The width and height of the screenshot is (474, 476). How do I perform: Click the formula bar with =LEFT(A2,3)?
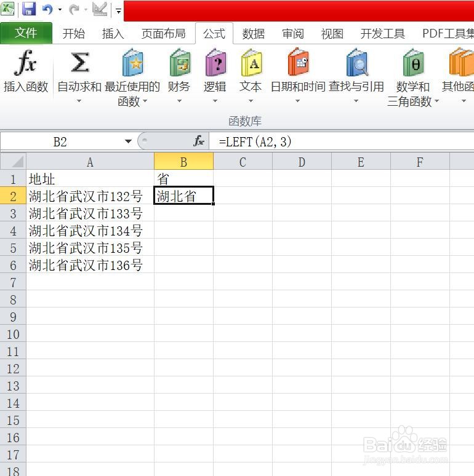click(x=342, y=142)
